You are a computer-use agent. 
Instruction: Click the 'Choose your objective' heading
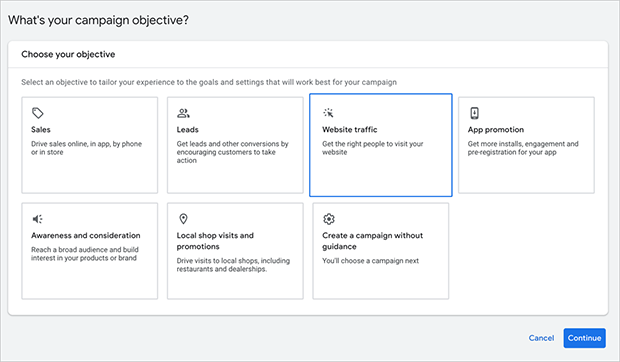pos(68,54)
